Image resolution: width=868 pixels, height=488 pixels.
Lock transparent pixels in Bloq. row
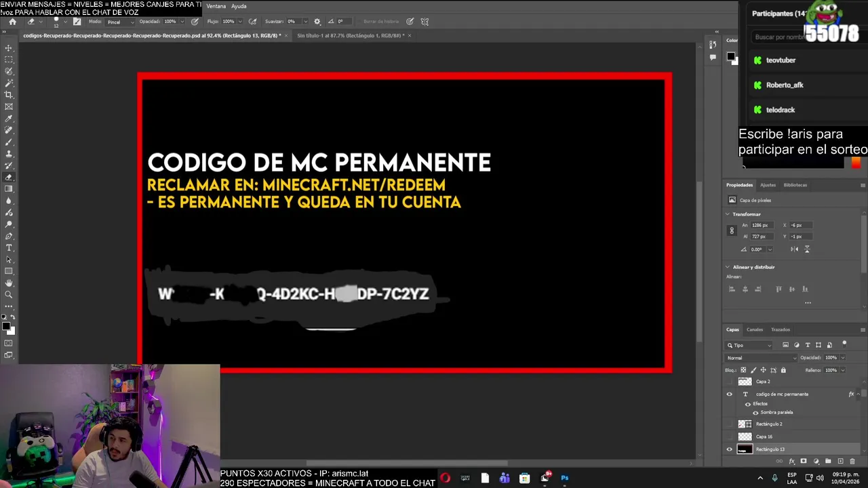click(x=743, y=370)
